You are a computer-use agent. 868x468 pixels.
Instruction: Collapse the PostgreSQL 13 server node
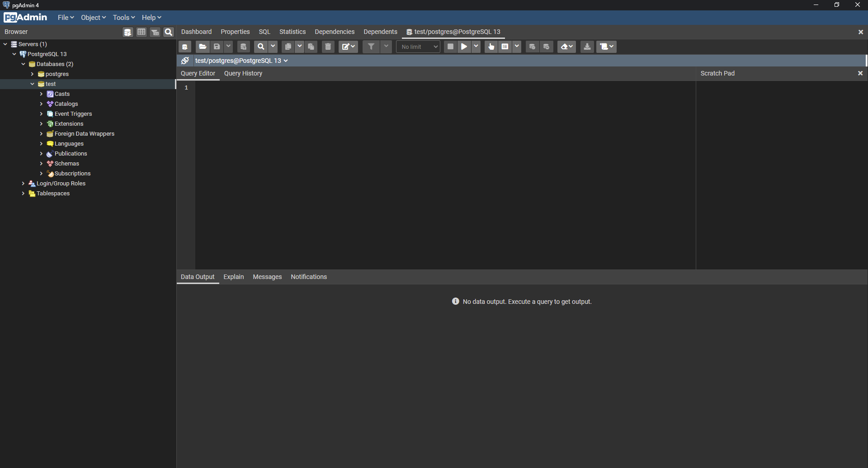(14, 54)
